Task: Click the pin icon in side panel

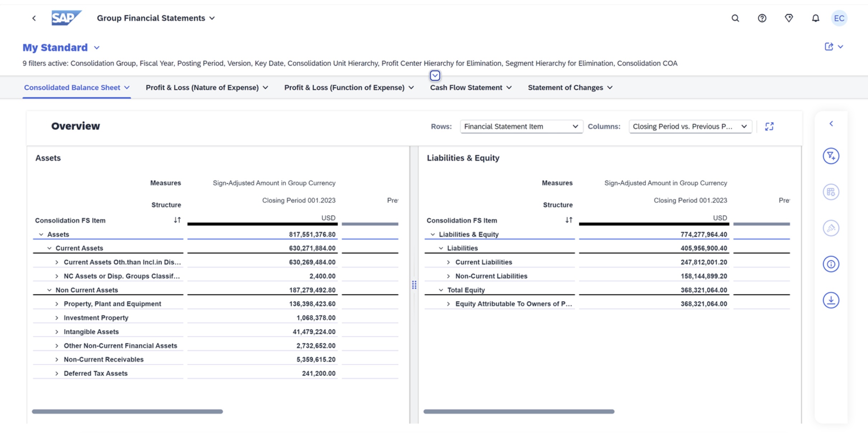Action: tap(831, 228)
